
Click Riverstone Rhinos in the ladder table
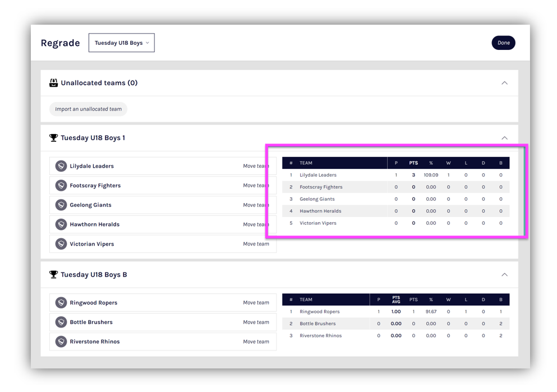[320, 335]
